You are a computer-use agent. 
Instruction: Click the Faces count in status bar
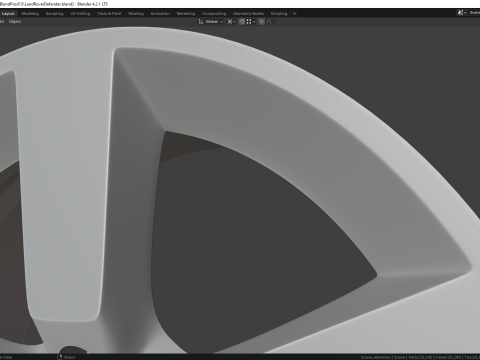pyautogui.click(x=449, y=357)
